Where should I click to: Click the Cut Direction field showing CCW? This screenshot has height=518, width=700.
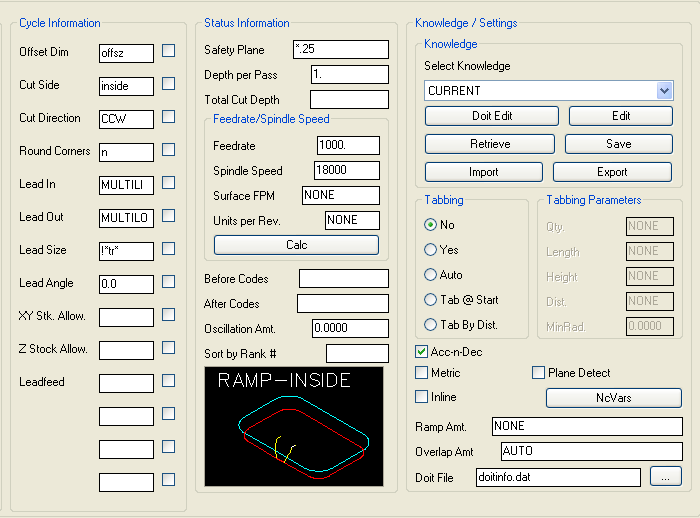126,119
